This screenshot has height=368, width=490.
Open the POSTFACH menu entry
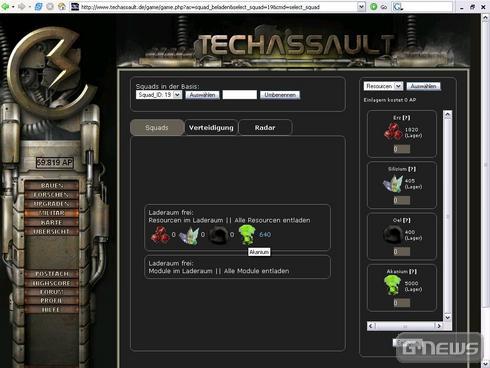[x=52, y=274]
